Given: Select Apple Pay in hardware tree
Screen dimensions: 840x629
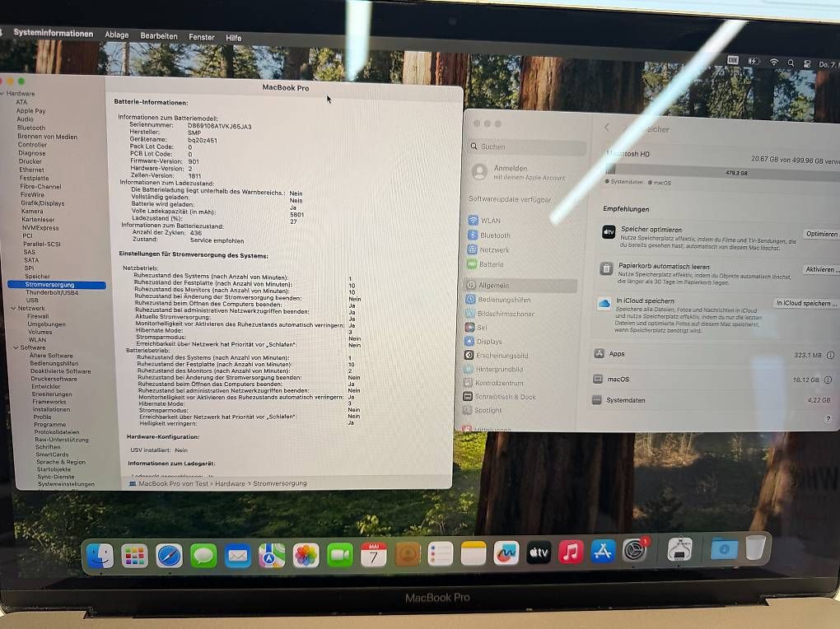Looking at the screenshot, I should tap(31, 111).
